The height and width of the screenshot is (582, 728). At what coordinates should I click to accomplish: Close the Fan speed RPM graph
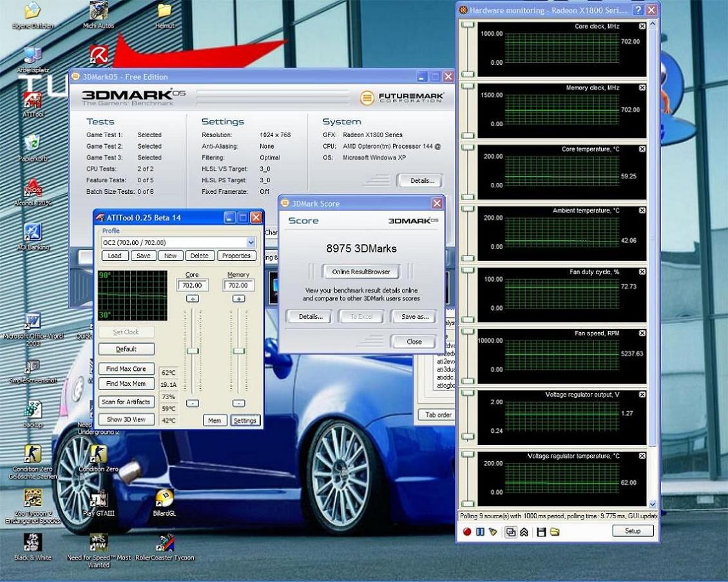pyautogui.click(x=642, y=333)
